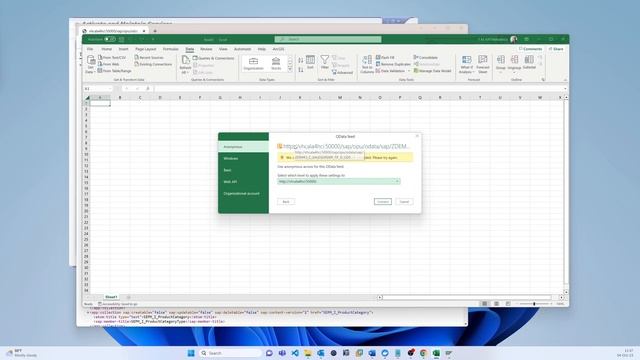
Task: Switch to the Insert tab
Action: (123, 49)
